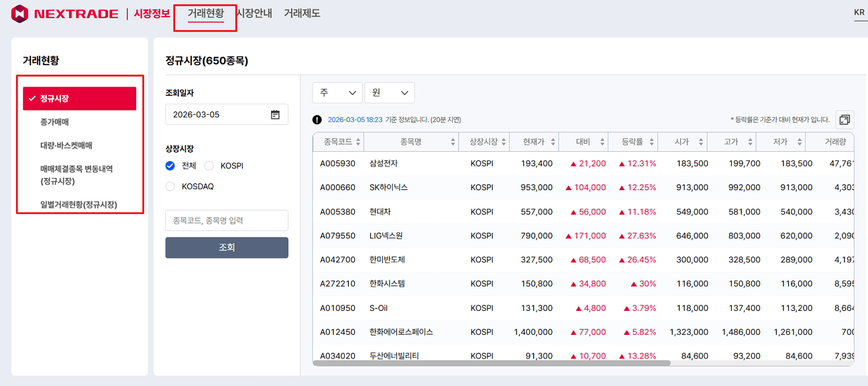Click the 조회 search button
This screenshot has height=386, width=868.
pyautogui.click(x=227, y=248)
